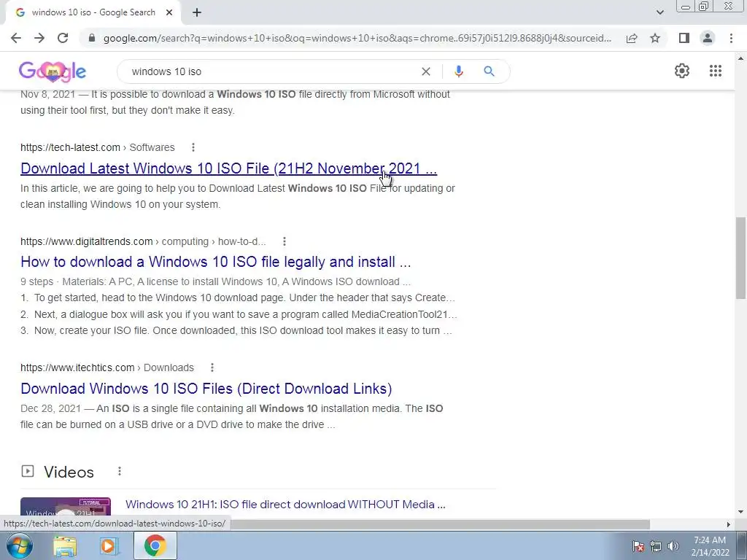
Task: Open Chrome three-dot menu
Action: pyautogui.click(x=731, y=38)
